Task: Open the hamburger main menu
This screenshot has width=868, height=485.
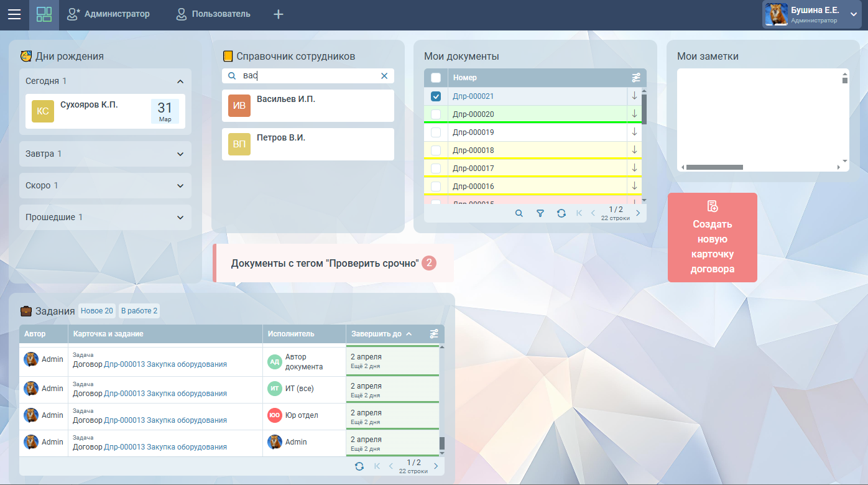Action: coord(14,14)
